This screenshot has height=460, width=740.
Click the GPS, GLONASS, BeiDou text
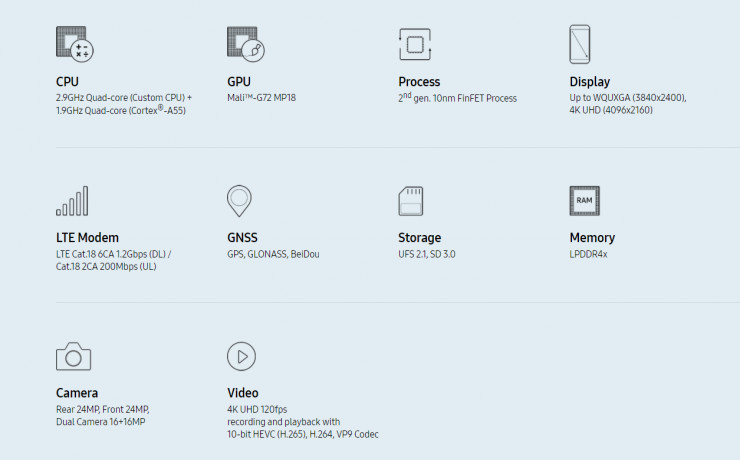[x=273, y=254]
